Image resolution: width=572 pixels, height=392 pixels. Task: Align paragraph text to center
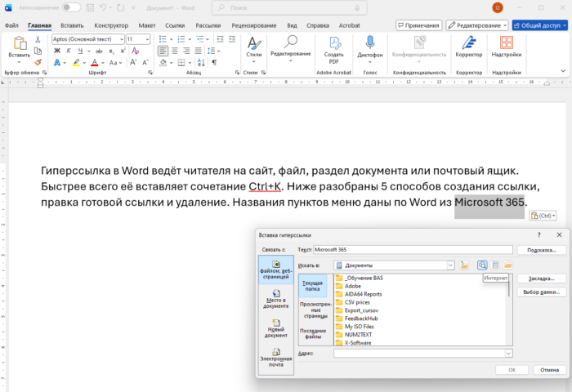(x=175, y=51)
